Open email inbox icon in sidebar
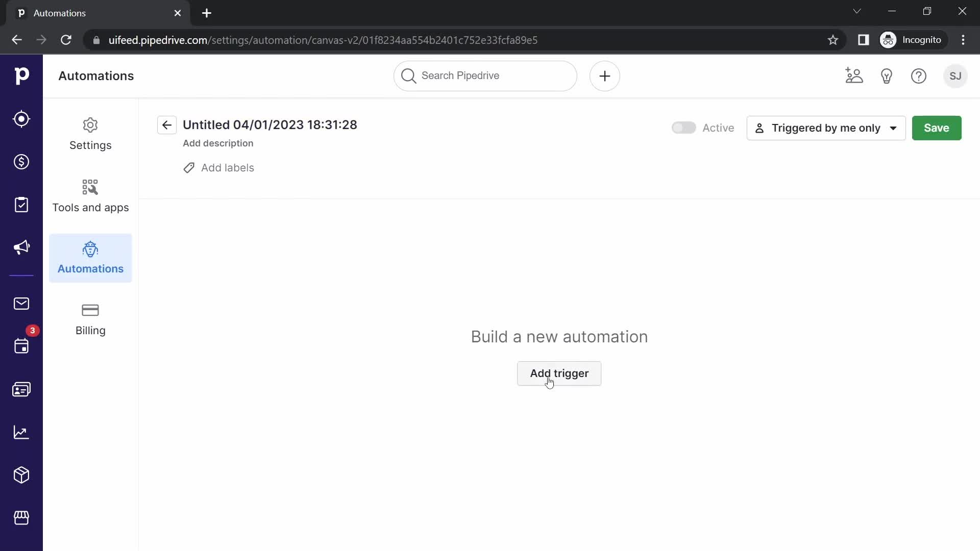 (21, 303)
